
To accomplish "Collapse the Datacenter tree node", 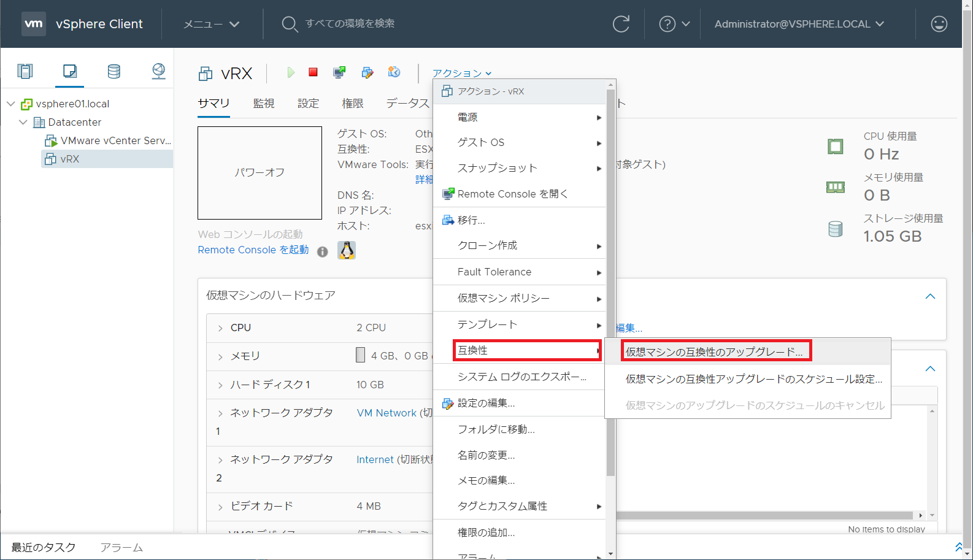I will pos(23,122).
